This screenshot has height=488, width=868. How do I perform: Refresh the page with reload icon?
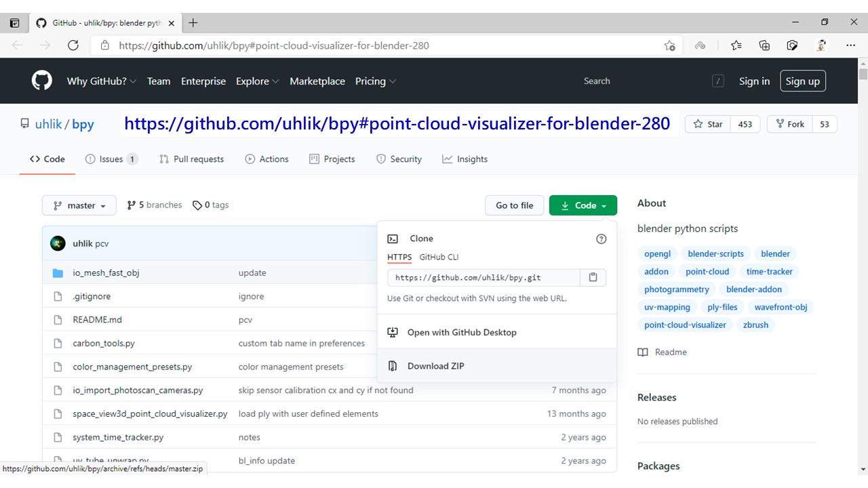73,45
